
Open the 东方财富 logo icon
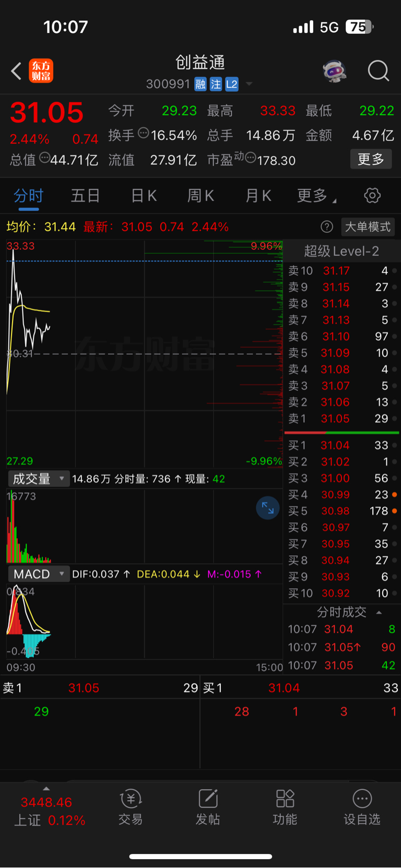(x=41, y=71)
